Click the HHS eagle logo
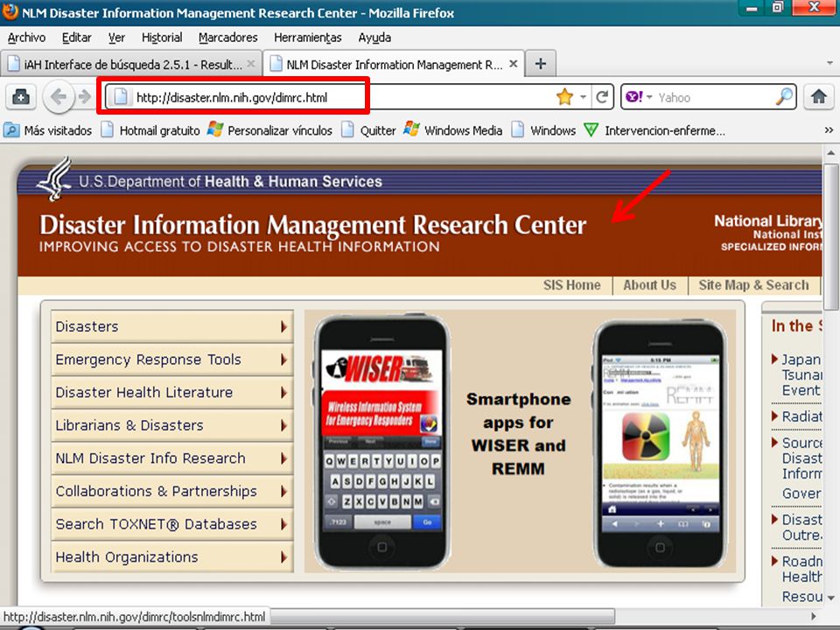Screen dimensions: 840x630 (53, 178)
